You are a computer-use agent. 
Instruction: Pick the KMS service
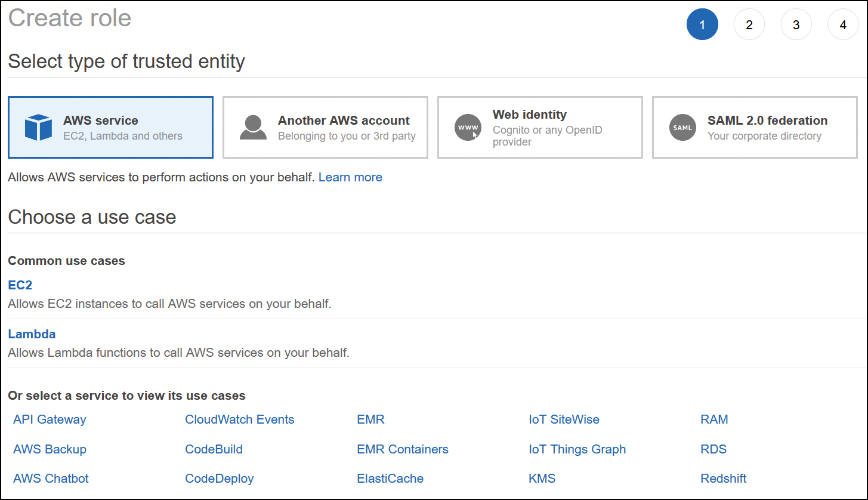(x=542, y=479)
